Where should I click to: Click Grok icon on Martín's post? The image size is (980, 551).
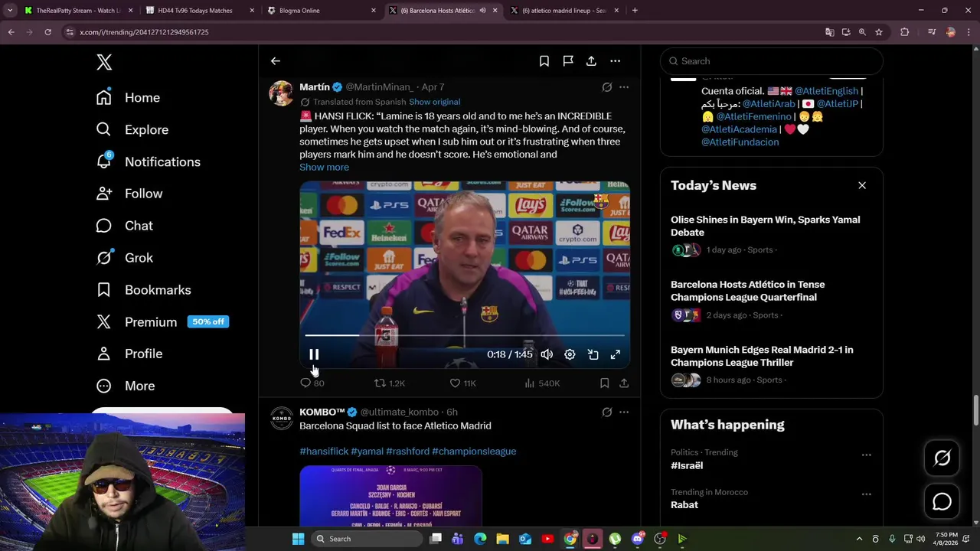[x=606, y=87]
